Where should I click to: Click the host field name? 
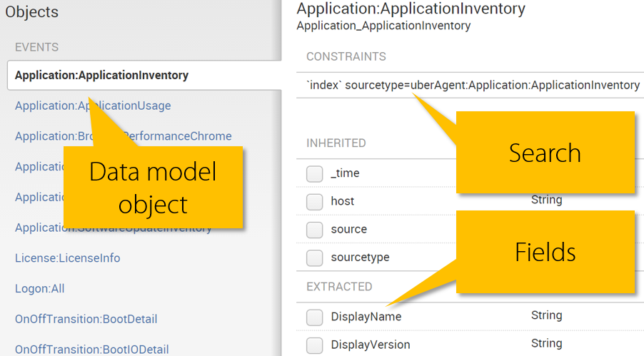(343, 200)
